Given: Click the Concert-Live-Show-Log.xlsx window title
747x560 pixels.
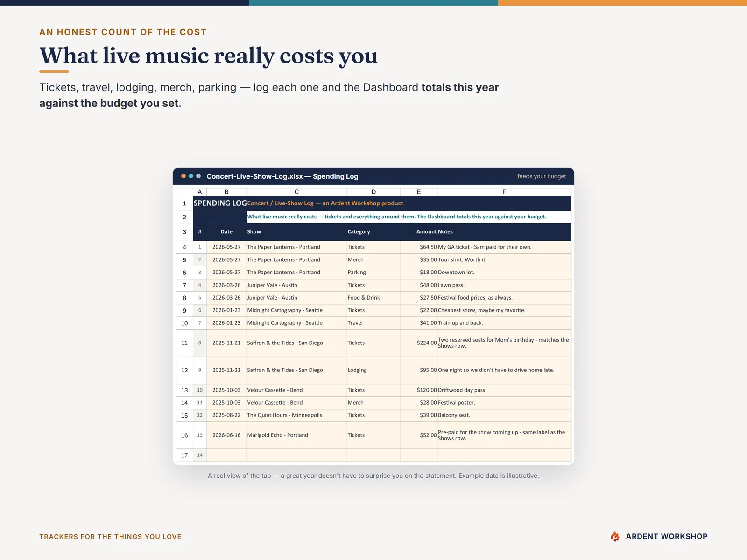Looking at the screenshot, I should pyautogui.click(x=282, y=176).
